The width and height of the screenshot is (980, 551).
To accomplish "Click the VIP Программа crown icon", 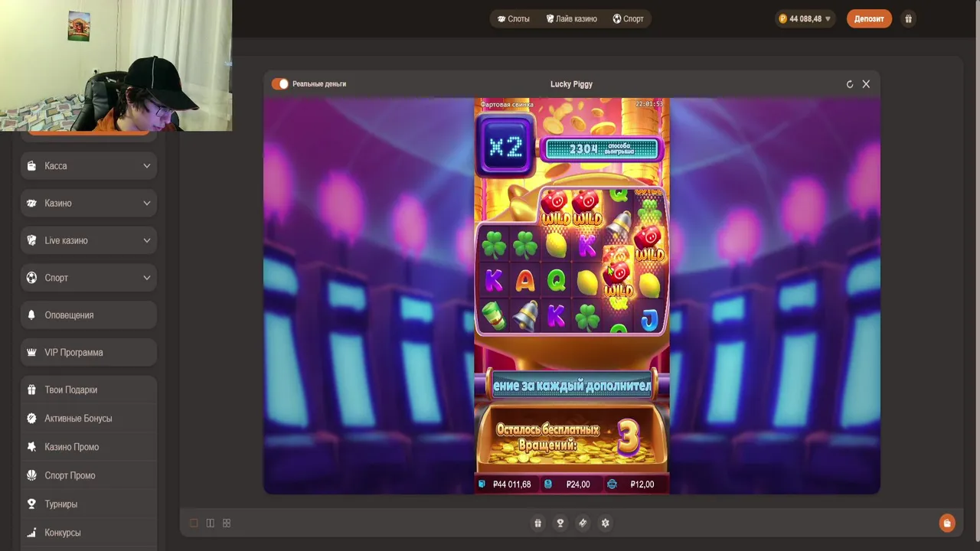I will point(31,353).
